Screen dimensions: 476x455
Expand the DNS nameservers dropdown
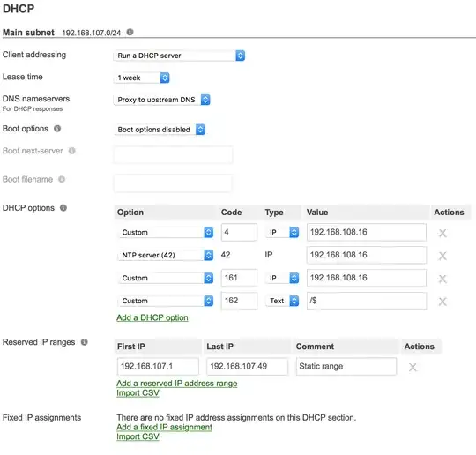pyautogui.click(x=162, y=100)
